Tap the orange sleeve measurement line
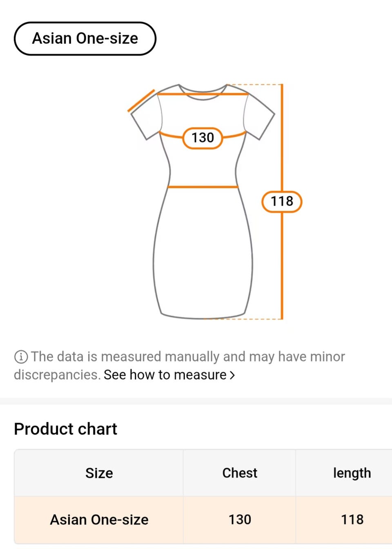392x549 pixels. point(141,101)
